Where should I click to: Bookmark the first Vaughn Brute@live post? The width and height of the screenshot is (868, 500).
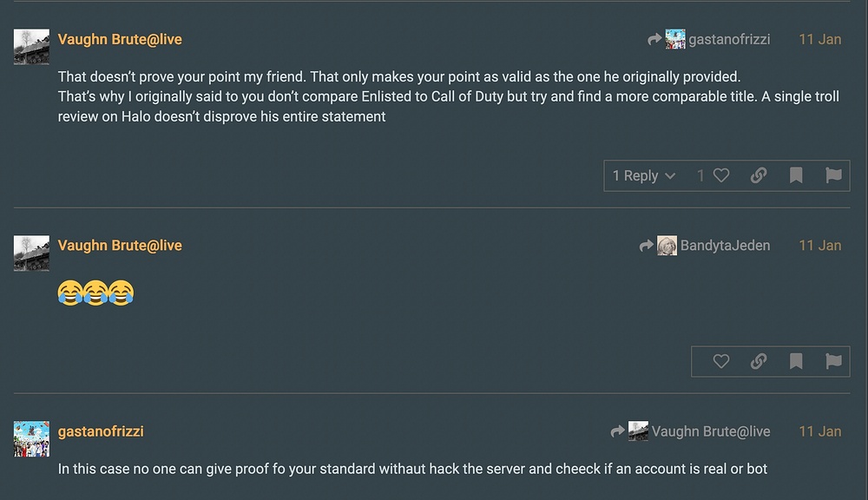coord(796,175)
